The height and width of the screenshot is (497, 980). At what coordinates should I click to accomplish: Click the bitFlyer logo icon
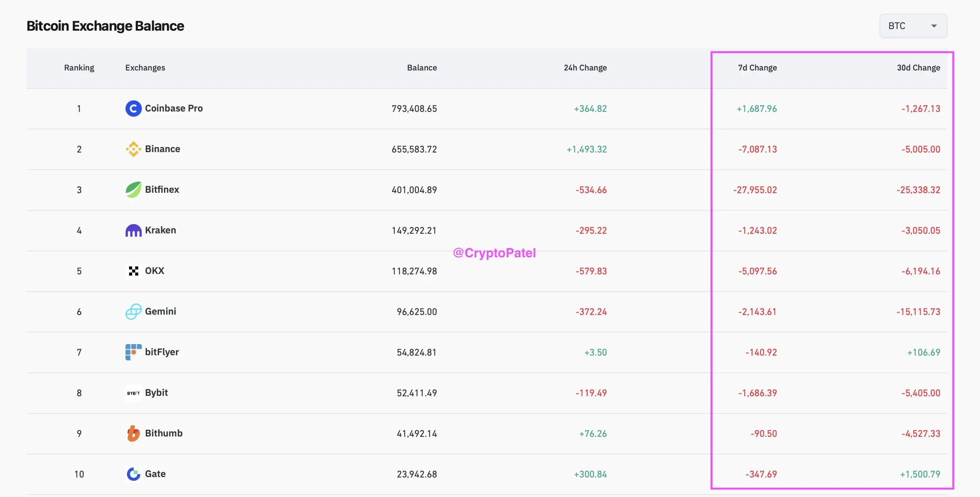[x=133, y=352]
